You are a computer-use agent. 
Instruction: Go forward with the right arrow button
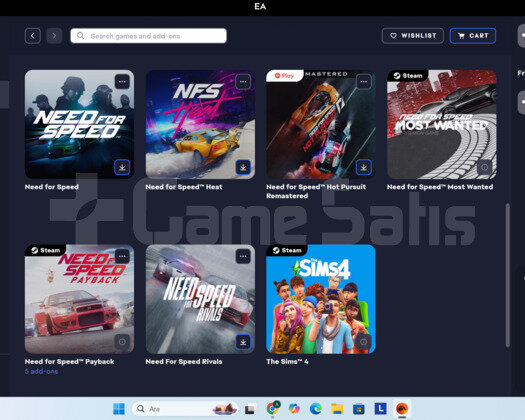point(54,36)
